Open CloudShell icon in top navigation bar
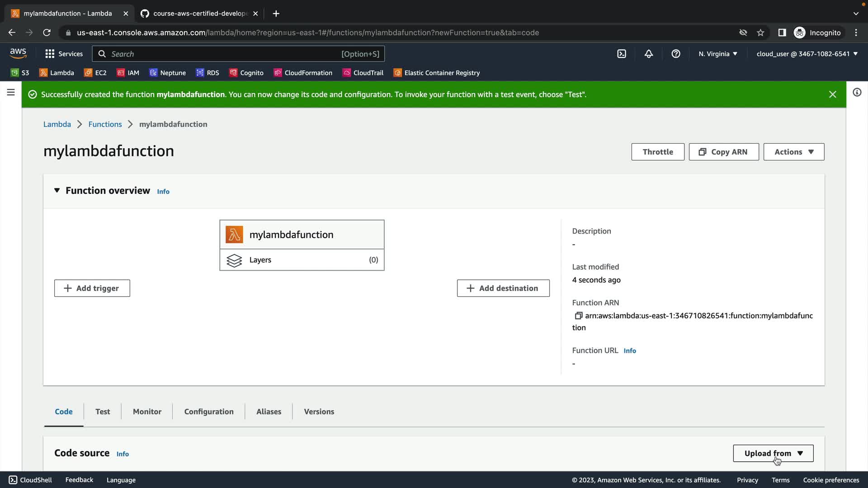868x488 pixels. [622, 54]
